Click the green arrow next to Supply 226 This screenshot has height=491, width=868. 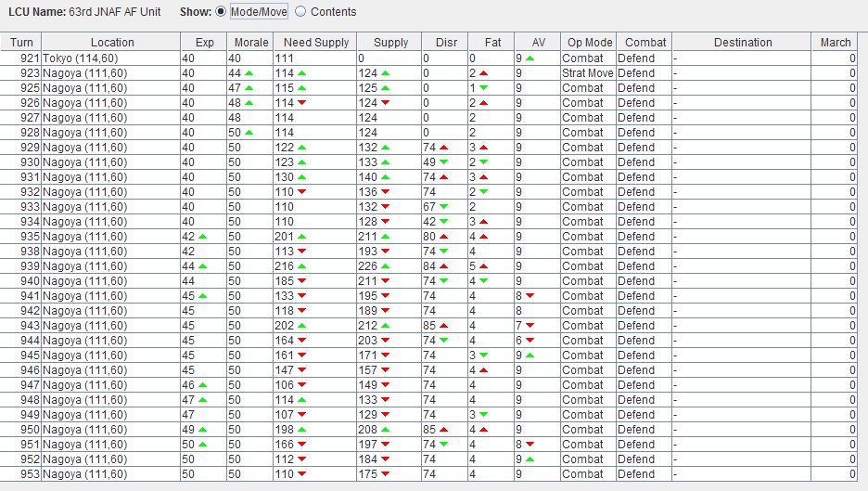pos(385,266)
